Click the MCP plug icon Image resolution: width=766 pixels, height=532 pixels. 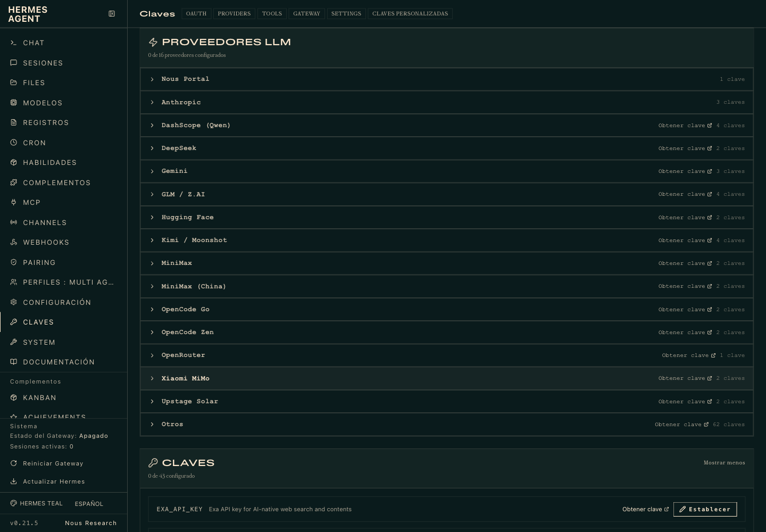pos(14,202)
